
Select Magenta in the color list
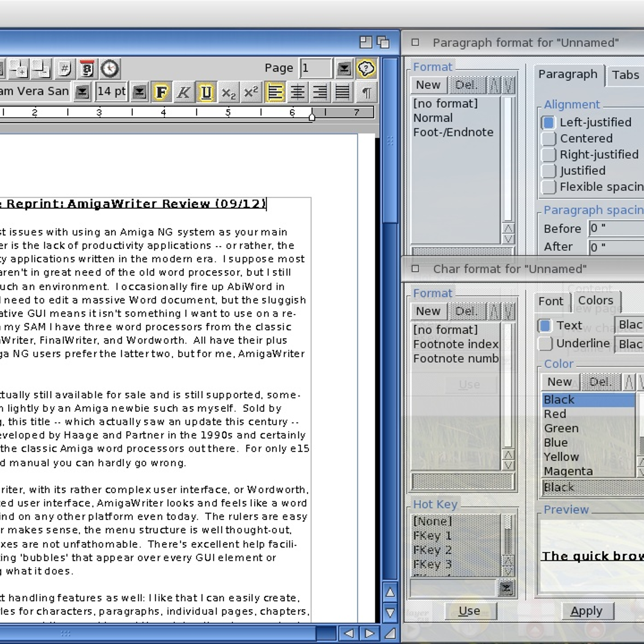[588, 471]
